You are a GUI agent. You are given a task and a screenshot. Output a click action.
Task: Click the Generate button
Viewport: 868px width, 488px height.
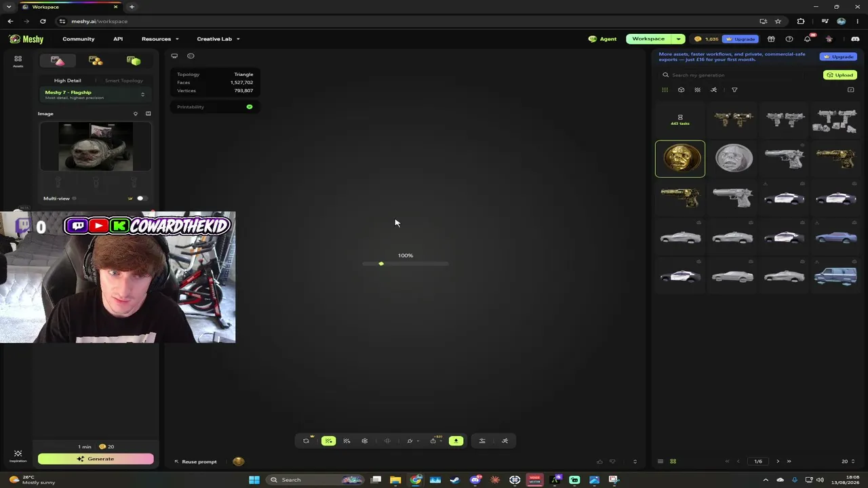tap(96, 459)
